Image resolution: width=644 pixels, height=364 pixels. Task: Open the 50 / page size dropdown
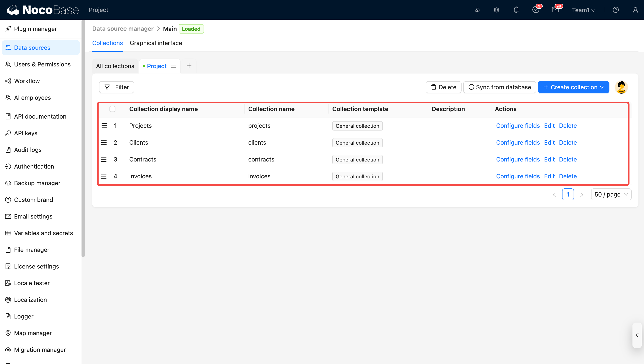[x=611, y=195]
